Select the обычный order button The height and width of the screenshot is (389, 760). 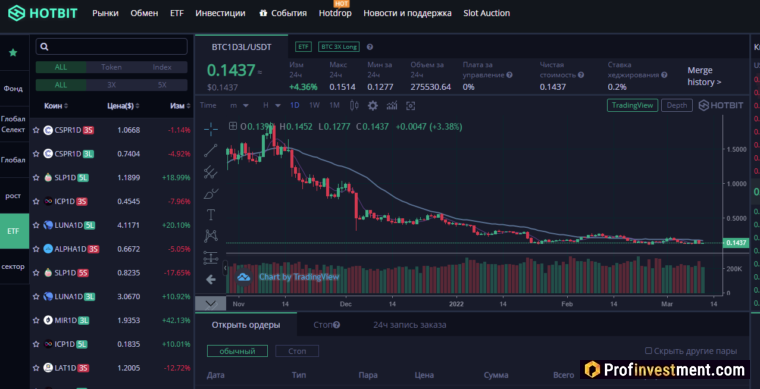pyautogui.click(x=237, y=351)
